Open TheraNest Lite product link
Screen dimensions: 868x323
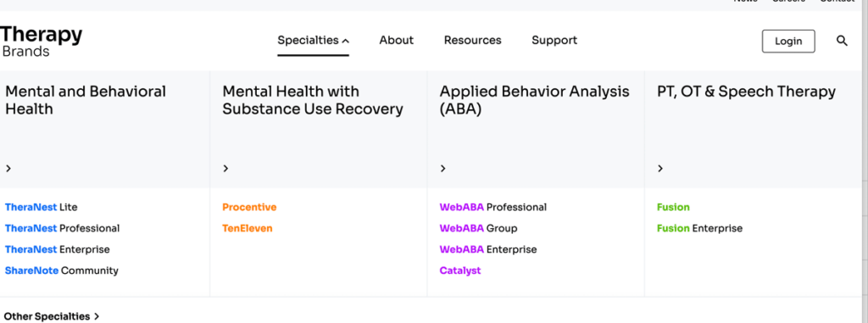41,207
